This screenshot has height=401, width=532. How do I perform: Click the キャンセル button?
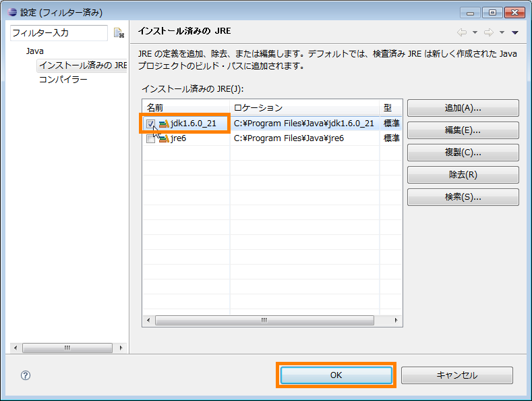[457, 375]
